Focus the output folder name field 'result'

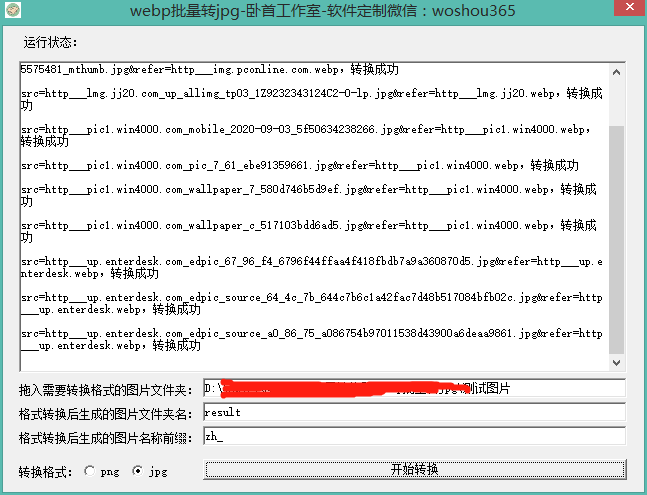coord(414,412)
